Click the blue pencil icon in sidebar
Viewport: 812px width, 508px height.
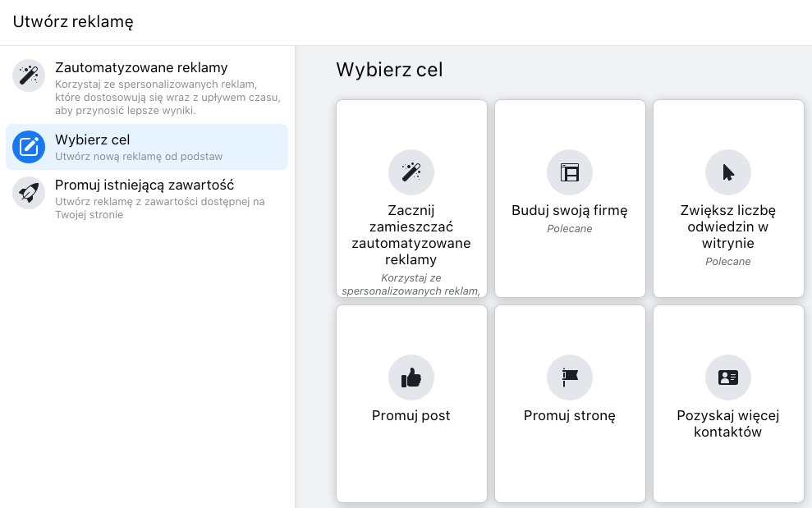[29, 147]
